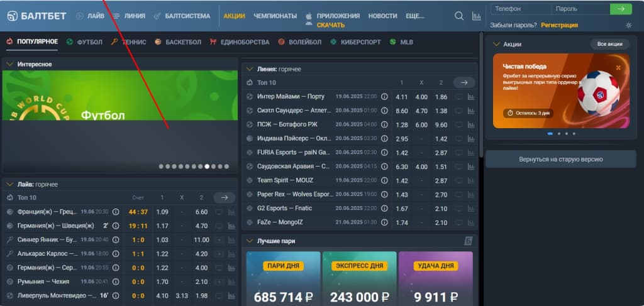
Task: Select odds 6.60 for Франция(ж) match
Action: [x=202, y=212]
